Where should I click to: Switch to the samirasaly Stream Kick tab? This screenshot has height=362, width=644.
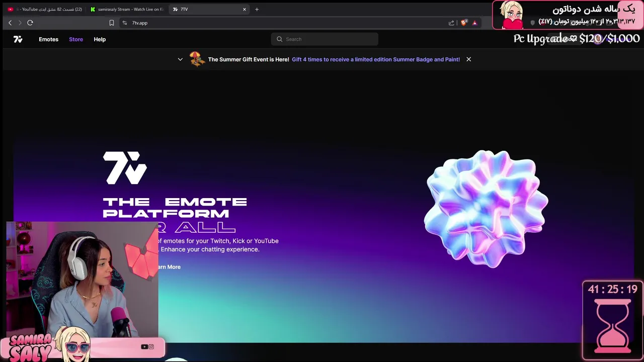(127, 9)
